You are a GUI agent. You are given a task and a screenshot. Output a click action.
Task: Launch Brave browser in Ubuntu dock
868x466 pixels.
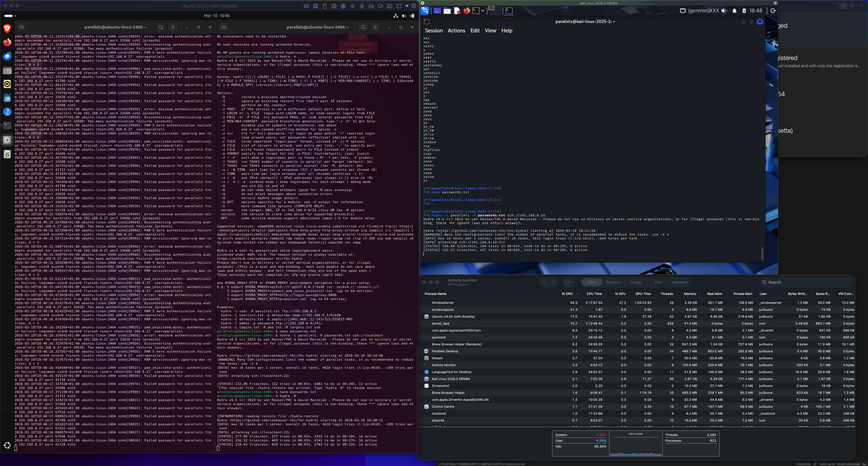point(7,28)
